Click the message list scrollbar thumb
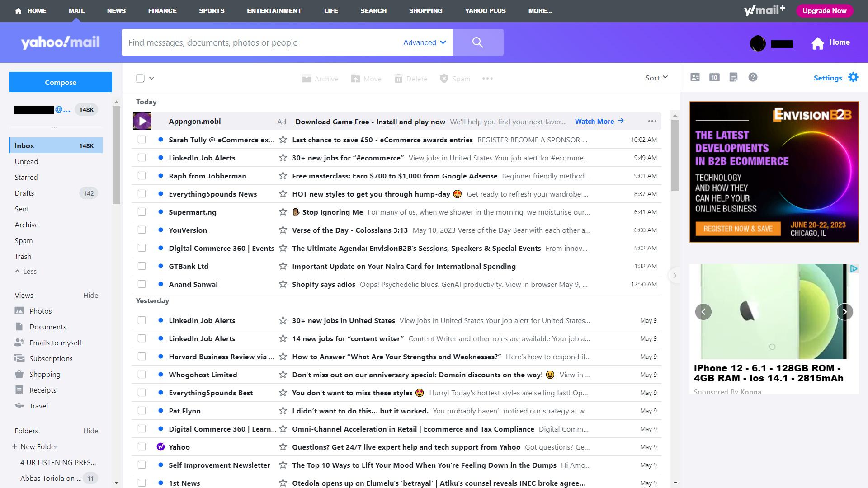 point(675,155)
